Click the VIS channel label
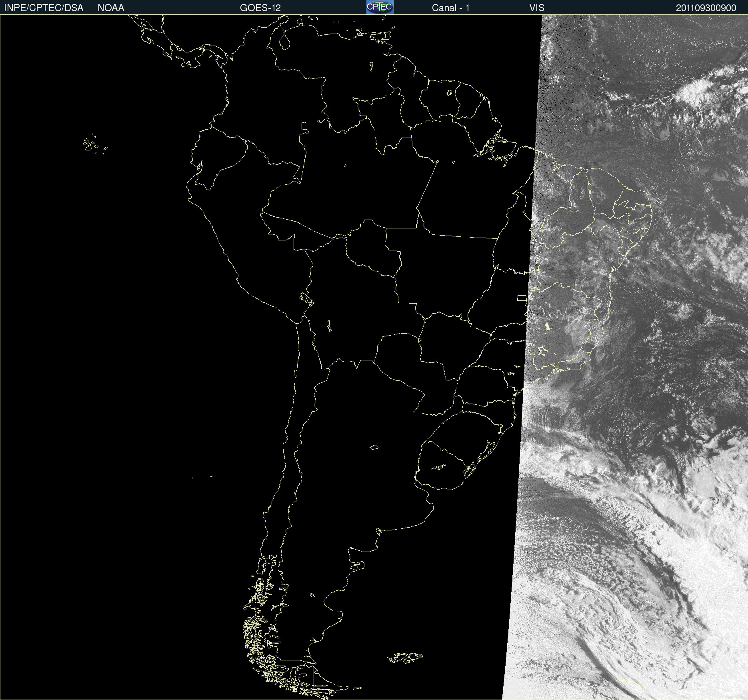 [537, 8]
